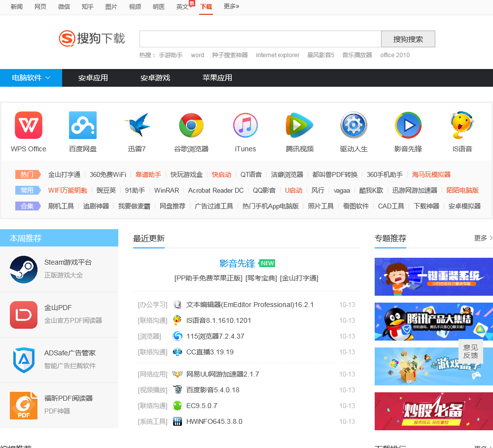Click the Sogou 搜狗下载 logo
This screenshot has height=448, width=493.
coord(92,38)
